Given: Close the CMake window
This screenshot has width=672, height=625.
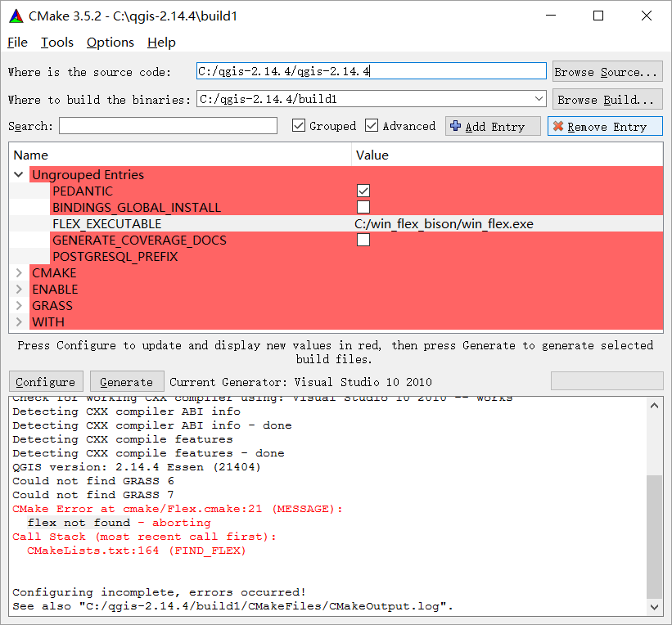Looking at the screenshot, I should [647, 16].
